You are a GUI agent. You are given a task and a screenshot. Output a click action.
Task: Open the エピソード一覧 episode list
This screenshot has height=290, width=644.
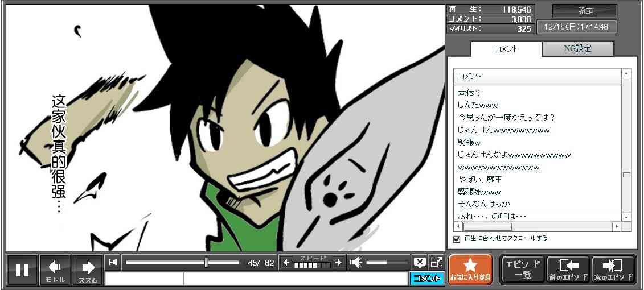522,270
